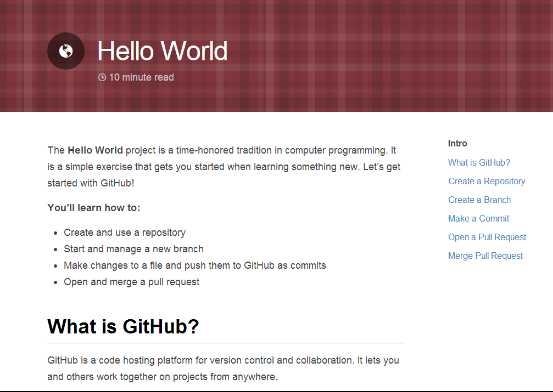Click the clock icon next to 10 minute read
Screen dimensions: 553x392
click(x=102, y=77)
